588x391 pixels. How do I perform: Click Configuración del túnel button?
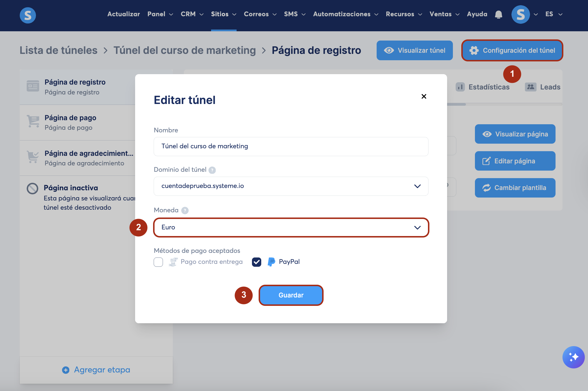click(x=512, y=50)
